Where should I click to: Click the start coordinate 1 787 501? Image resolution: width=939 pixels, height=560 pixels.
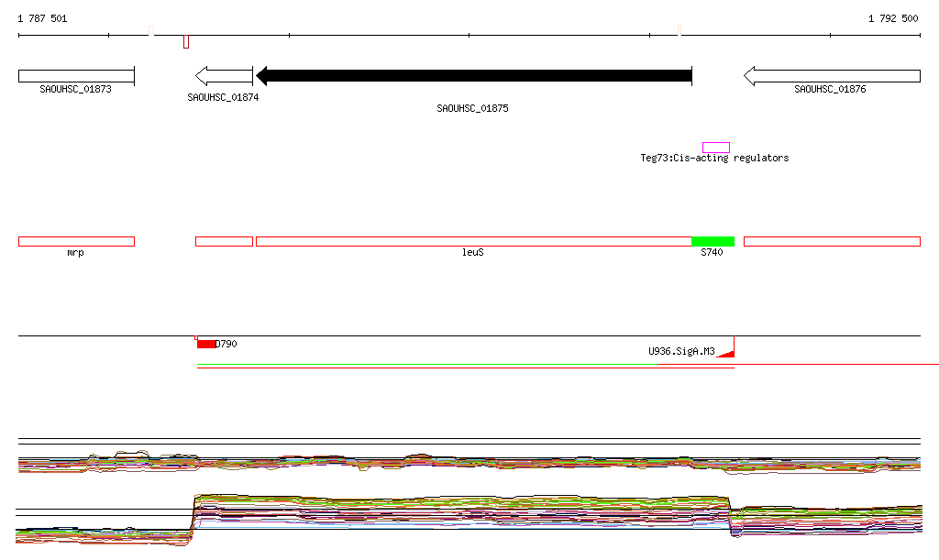pyautogui.click(x=42, y=18)
